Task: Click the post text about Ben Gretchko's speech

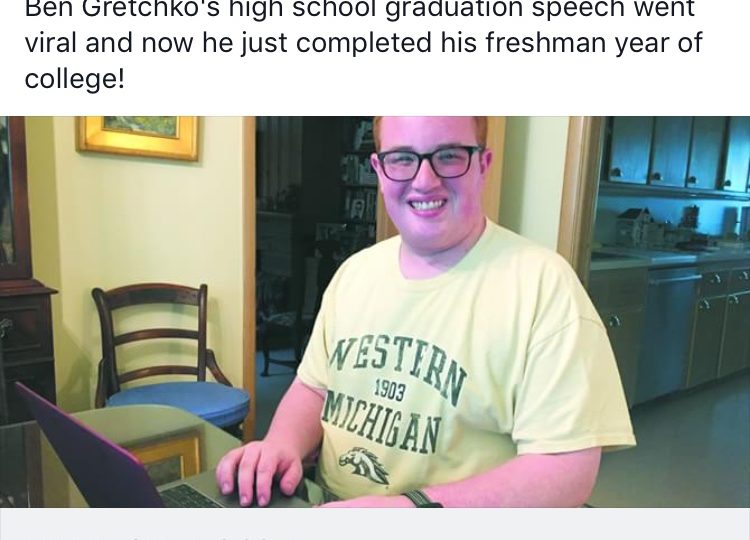Action: pos(364,43)
